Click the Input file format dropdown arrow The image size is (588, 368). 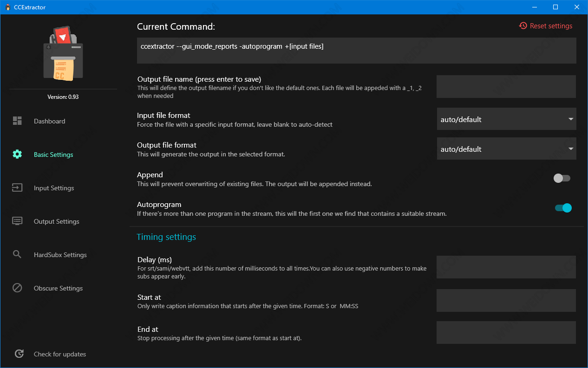click(571, 119)
